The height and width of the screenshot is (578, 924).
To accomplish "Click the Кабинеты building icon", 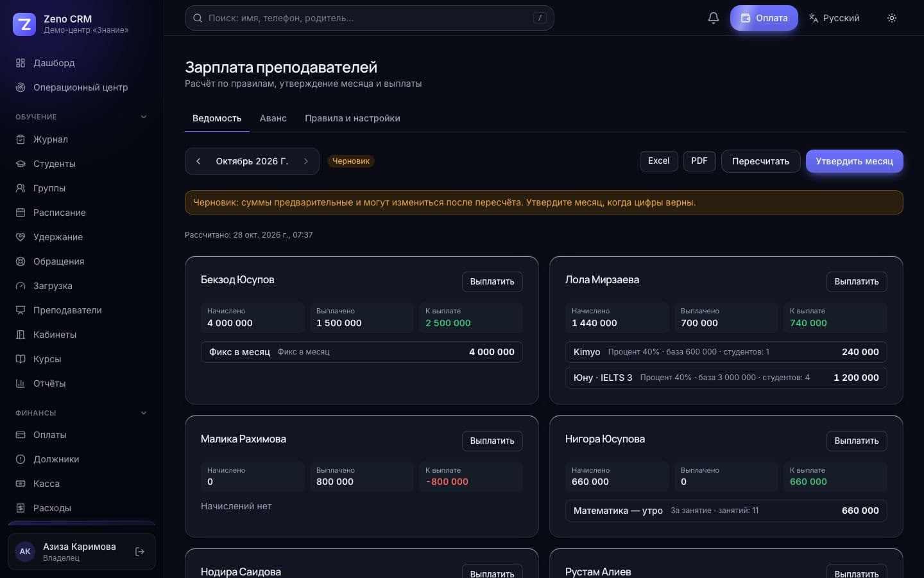I will pyautogui.click(x=21, y=335).
